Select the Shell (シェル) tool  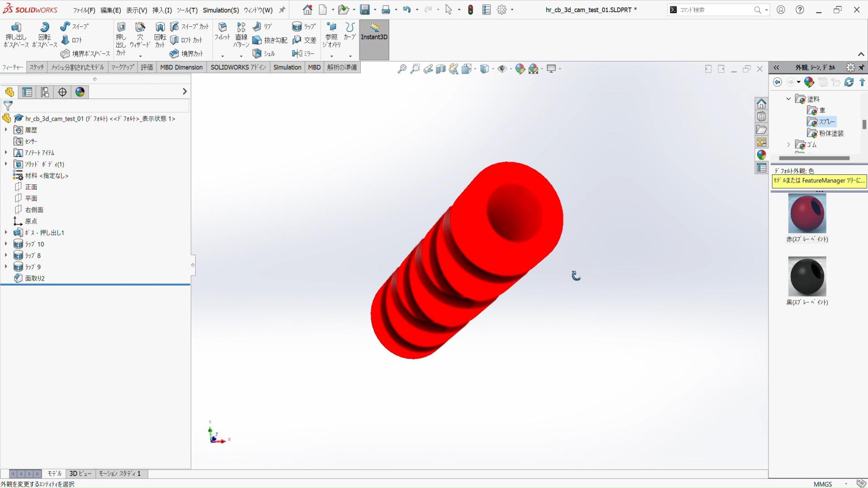point(264,54)
